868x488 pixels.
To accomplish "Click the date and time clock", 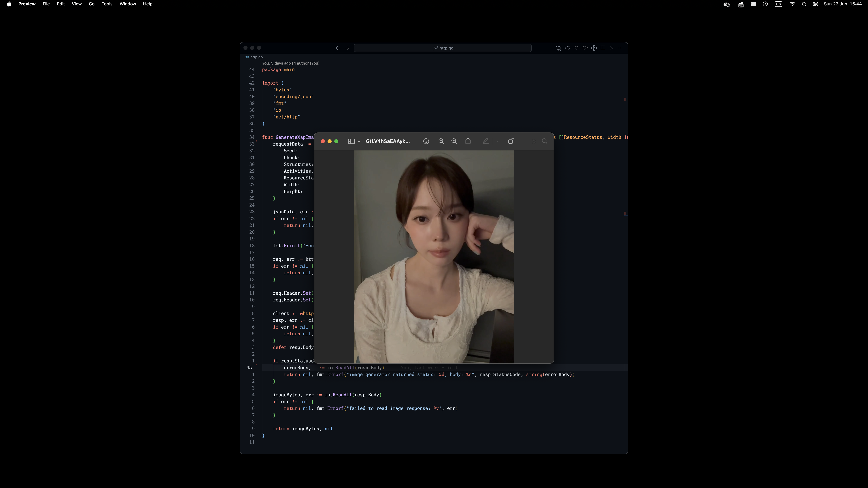I will [843, 4].
